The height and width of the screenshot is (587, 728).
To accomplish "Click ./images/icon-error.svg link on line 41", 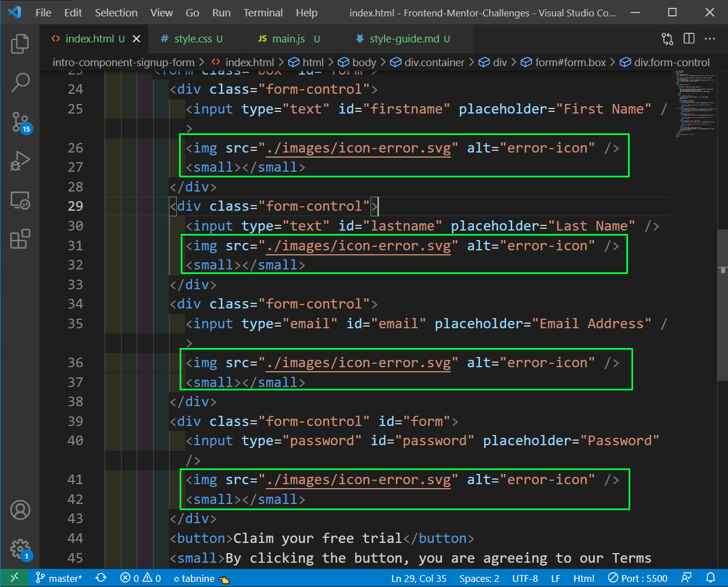I will pyautogui.click(x=359, y=480).
